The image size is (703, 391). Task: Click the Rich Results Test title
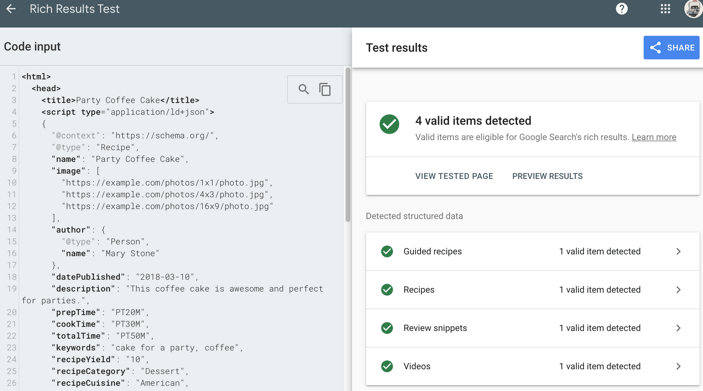click(74, 9)
